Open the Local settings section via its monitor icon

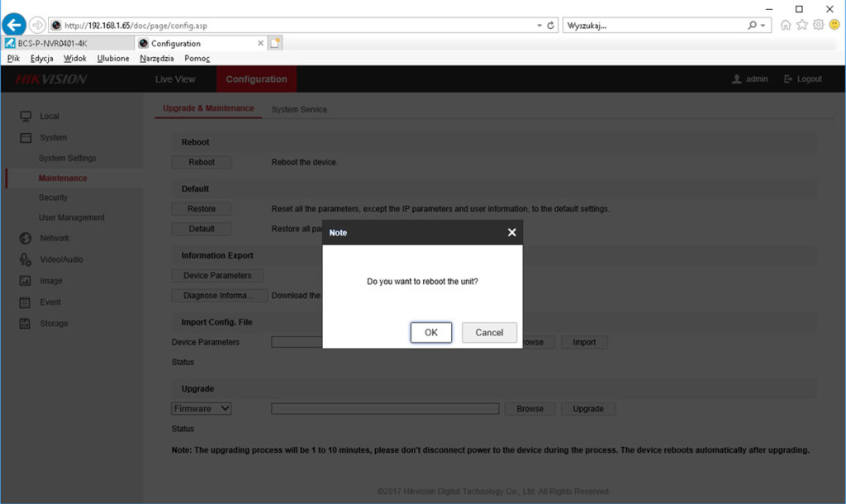24,116
